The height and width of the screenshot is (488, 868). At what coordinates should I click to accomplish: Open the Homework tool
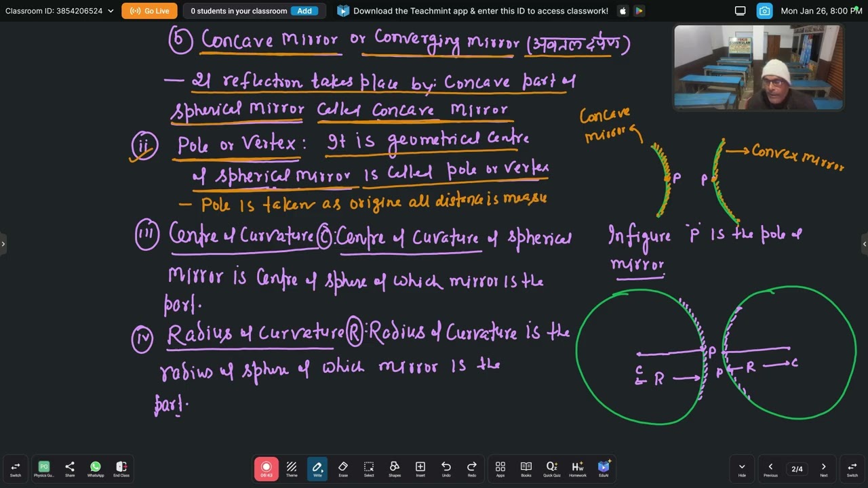[578, 469]
